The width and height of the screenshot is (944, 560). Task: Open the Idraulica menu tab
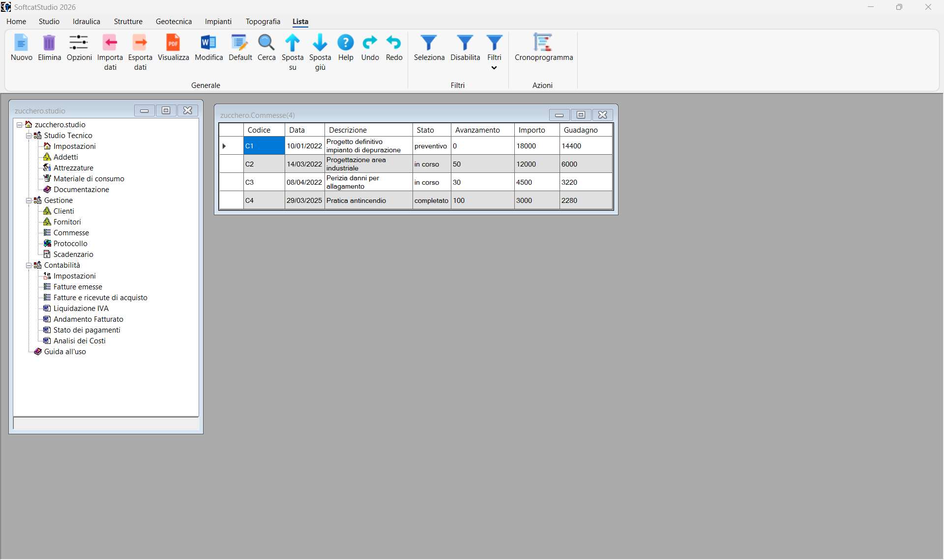[87, 22]
